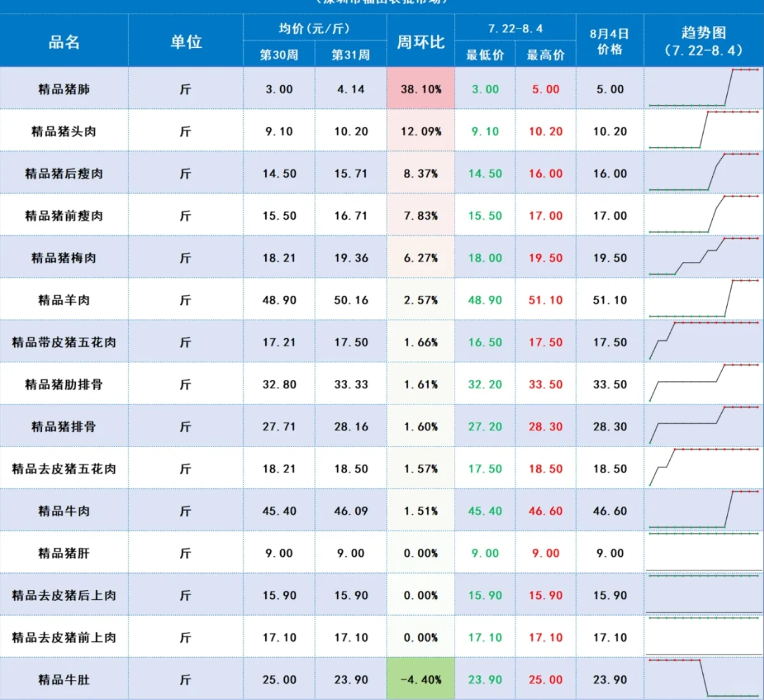764x700 pixels.
Task: Select the 精品猪前瘦肉 row name
Action: tap(64, 216)
